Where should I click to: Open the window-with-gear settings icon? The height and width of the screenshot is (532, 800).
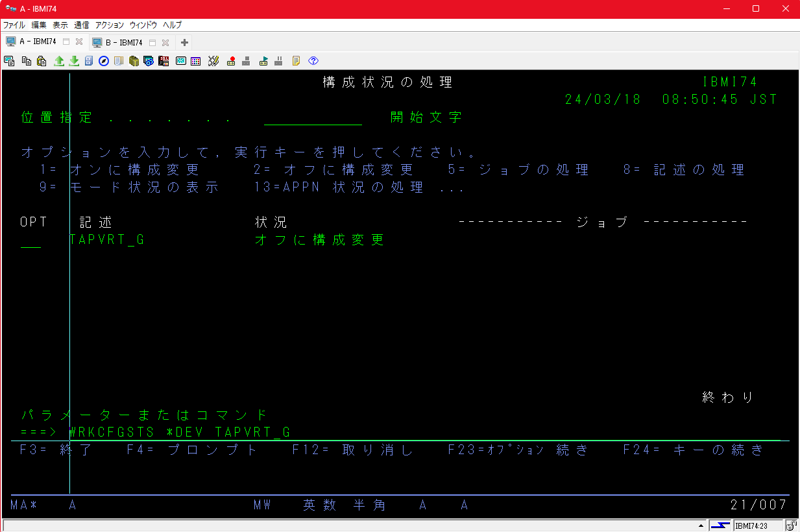coord(149,61)
